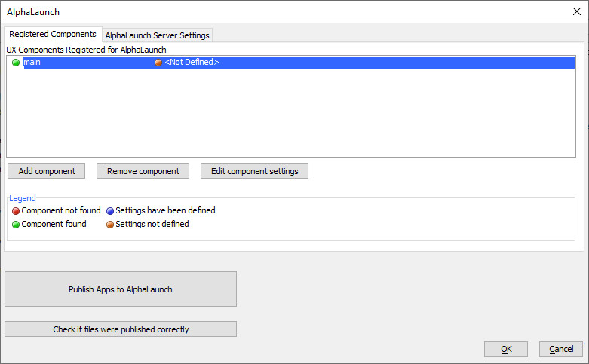Click the Remove component button
The image size is (589, 364).
(143, 171)
